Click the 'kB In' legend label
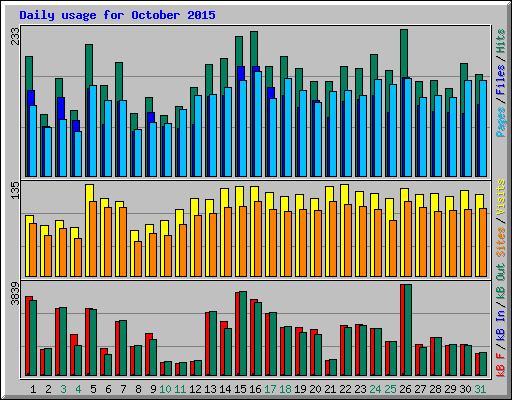512x400 pixels. 501,325
